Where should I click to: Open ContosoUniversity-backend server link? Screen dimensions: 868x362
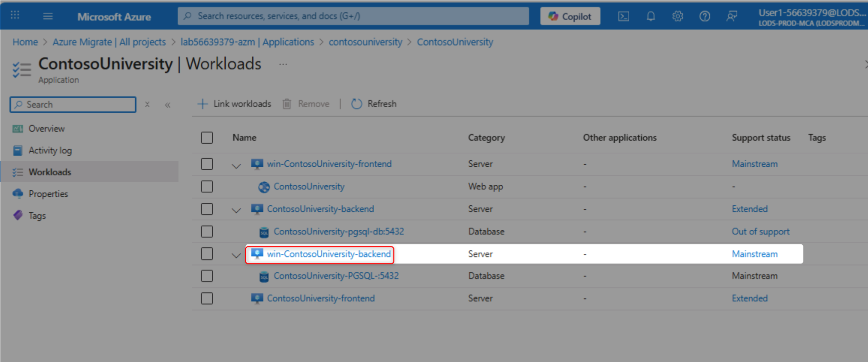tap(320, 209)
